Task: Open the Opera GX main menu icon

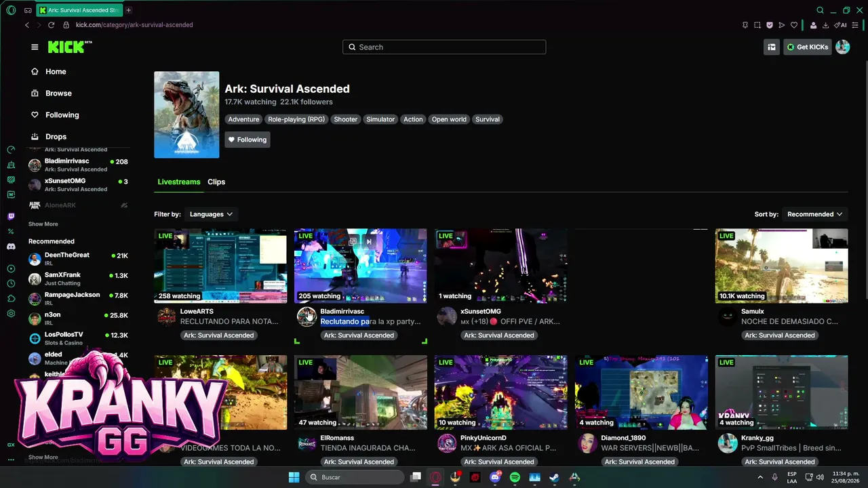Action: point(11,10)
